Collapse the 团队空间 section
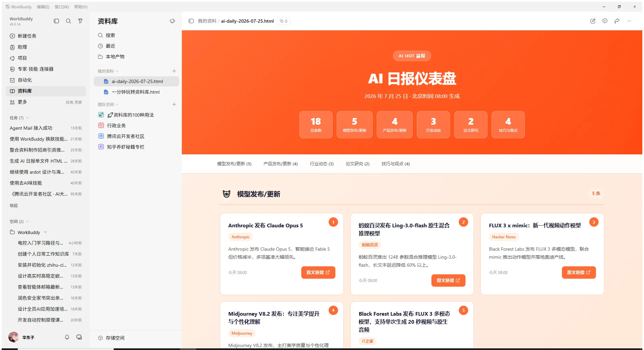 (117, 105)
